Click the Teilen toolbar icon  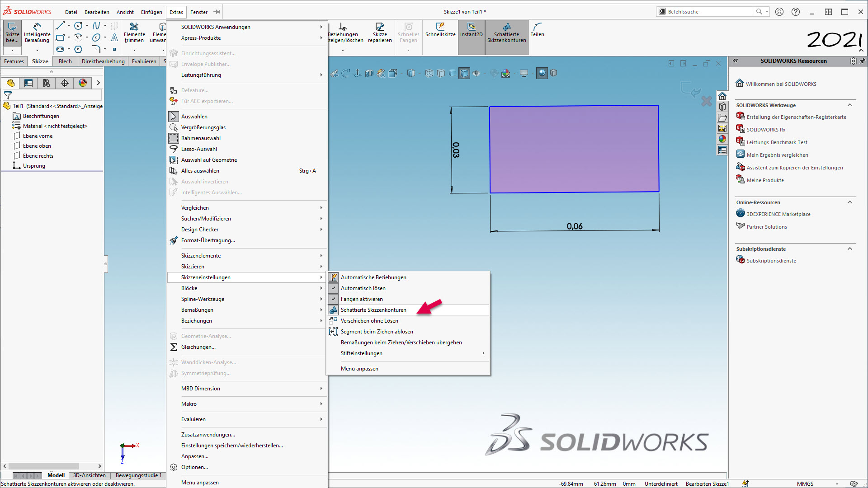tap(537, 30)
